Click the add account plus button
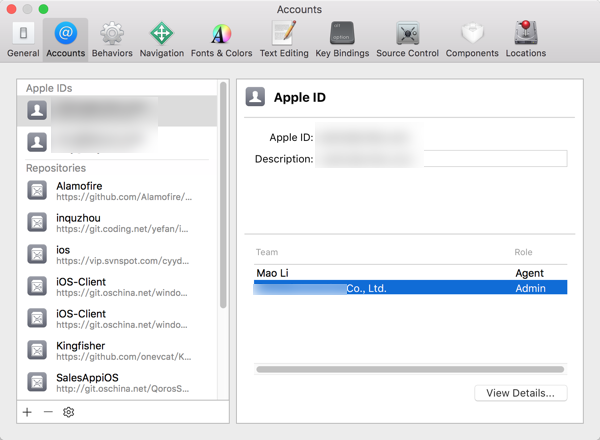Image resolution: width=600 pixels, height=440 pixels. tap(27, 412)
